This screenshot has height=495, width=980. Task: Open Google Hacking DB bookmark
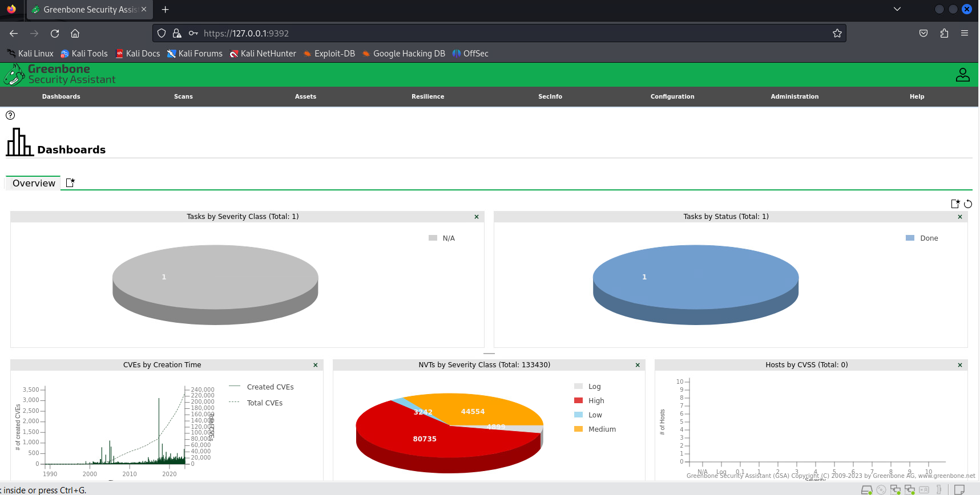[x=404, y=54]
